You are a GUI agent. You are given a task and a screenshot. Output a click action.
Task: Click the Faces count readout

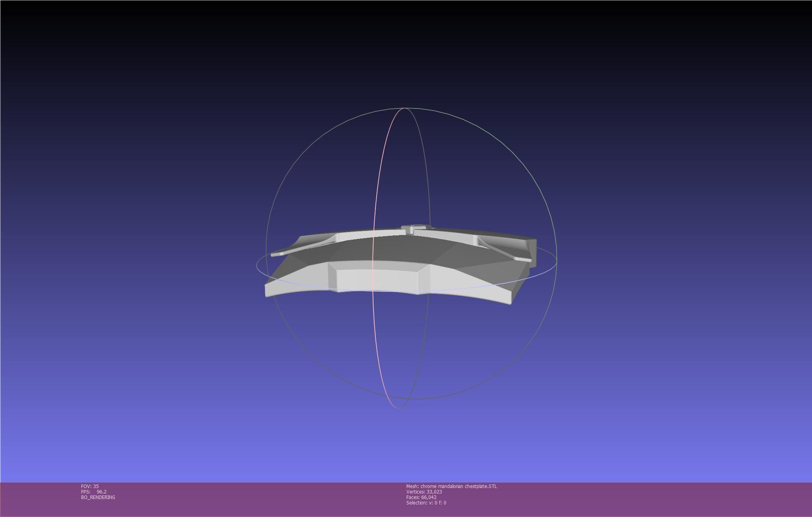[x=421, y=497]
